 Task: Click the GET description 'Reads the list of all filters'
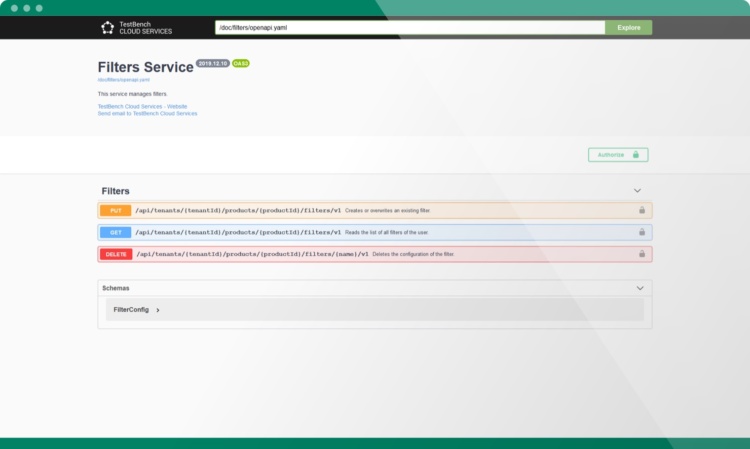387,232
